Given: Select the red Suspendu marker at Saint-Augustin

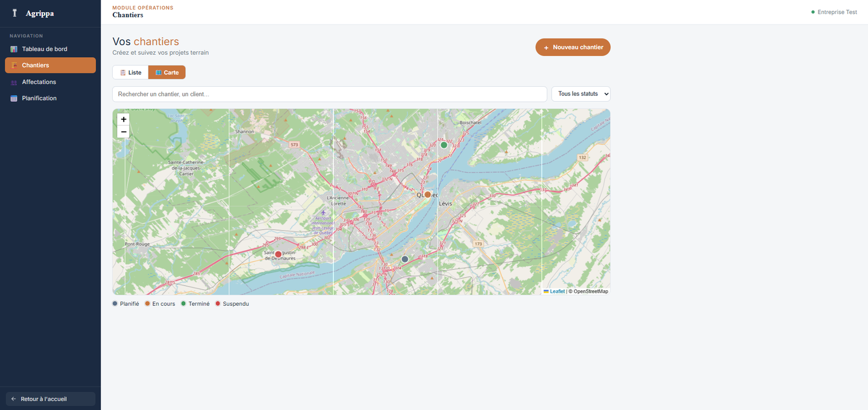Looking at the screenshot, I should point(278,254).
